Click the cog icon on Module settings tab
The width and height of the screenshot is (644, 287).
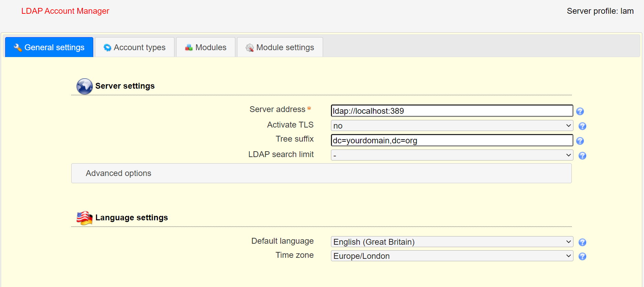(250, 48)
